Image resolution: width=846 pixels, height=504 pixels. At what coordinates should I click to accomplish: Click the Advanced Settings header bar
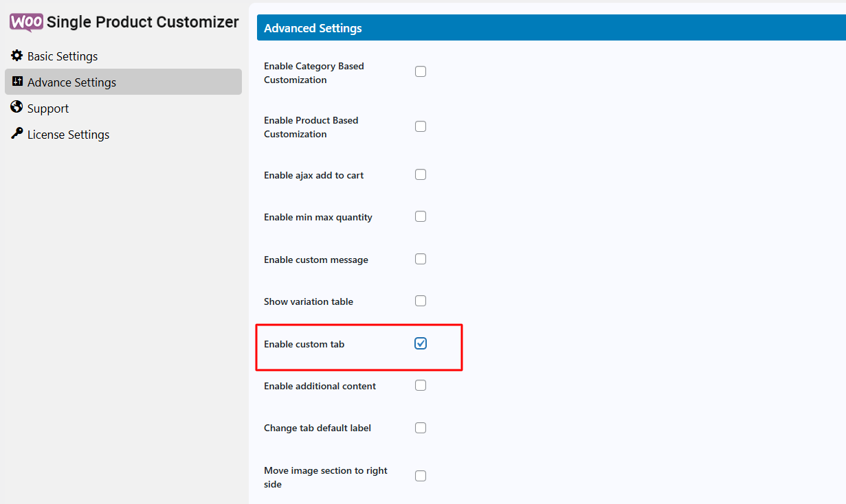[550, 28]
